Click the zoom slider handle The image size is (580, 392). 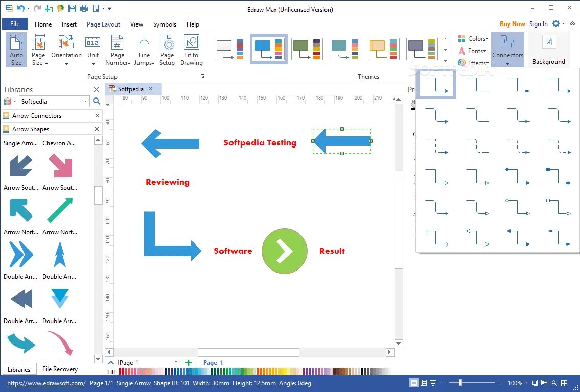460,383
